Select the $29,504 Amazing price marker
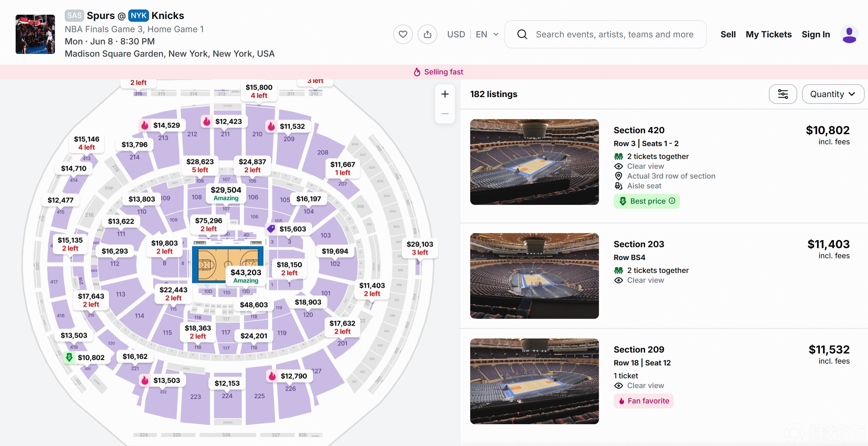Image resolution: width=868 pixels, height=446 pixels. coord(226,194)
